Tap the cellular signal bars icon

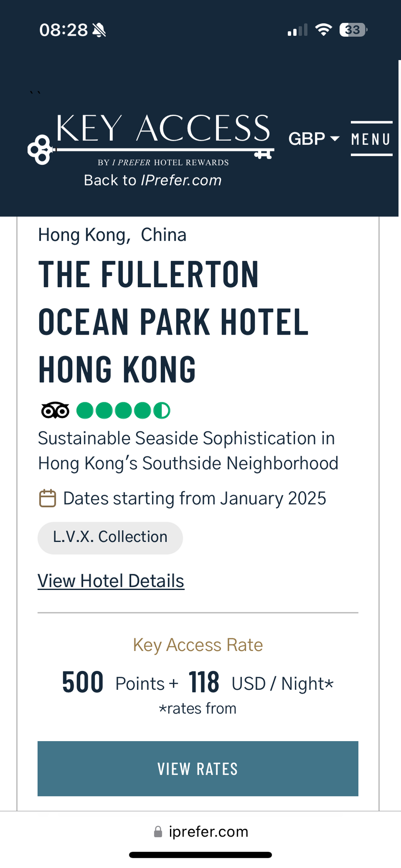(x=298, y=30)
